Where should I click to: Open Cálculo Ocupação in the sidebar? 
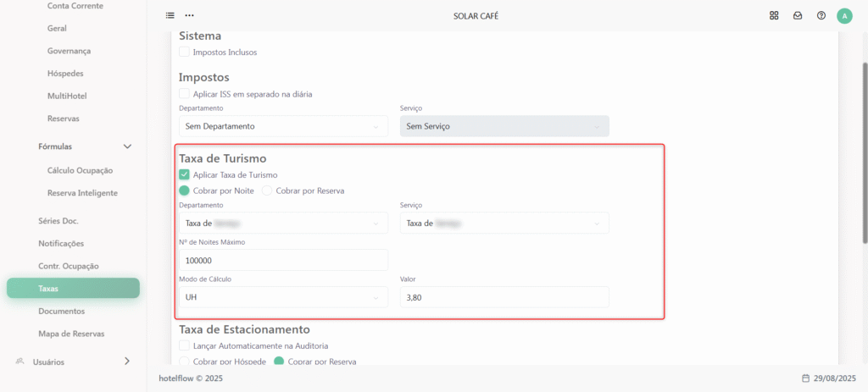coord(81,170)
